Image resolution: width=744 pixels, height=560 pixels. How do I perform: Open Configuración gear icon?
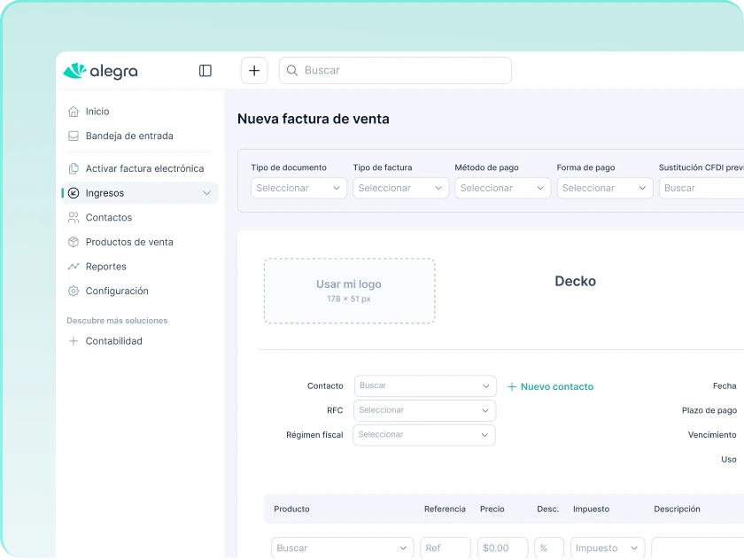[74, 292]
